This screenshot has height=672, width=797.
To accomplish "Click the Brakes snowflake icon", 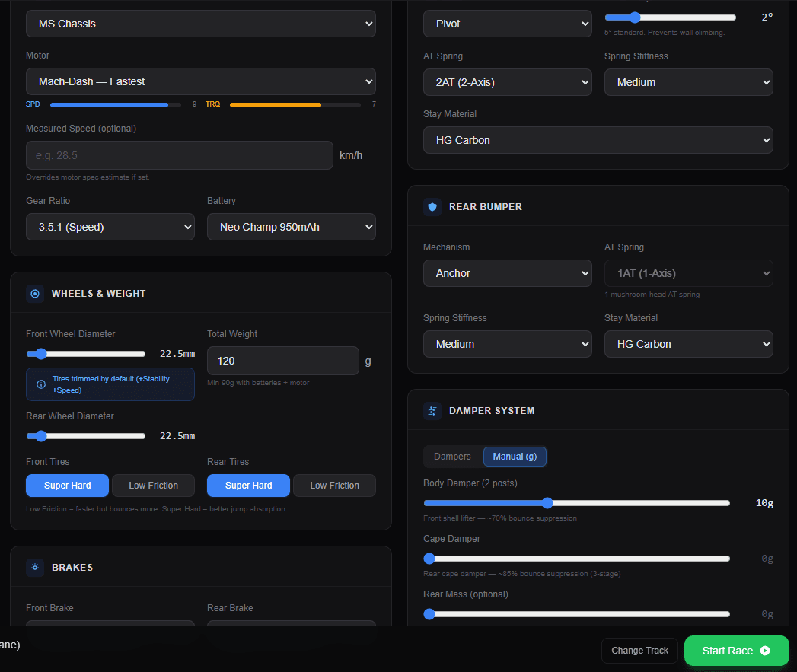I will coord(35,568).
